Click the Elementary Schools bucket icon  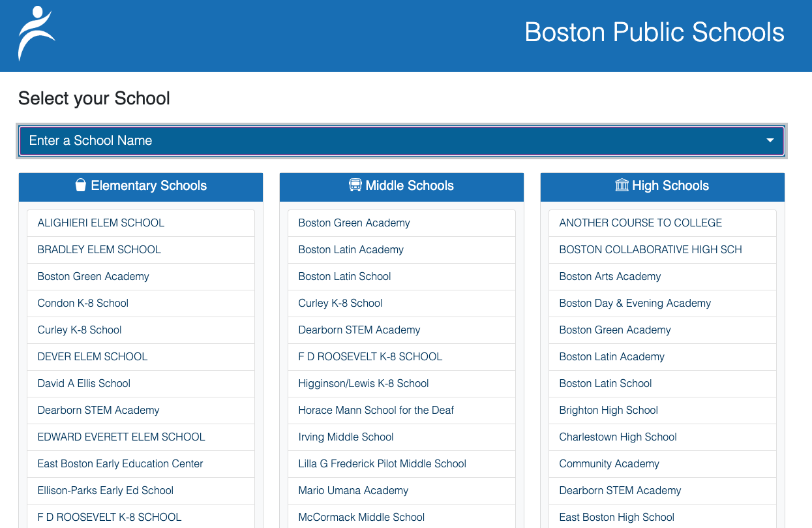click(x=81, y=185)
